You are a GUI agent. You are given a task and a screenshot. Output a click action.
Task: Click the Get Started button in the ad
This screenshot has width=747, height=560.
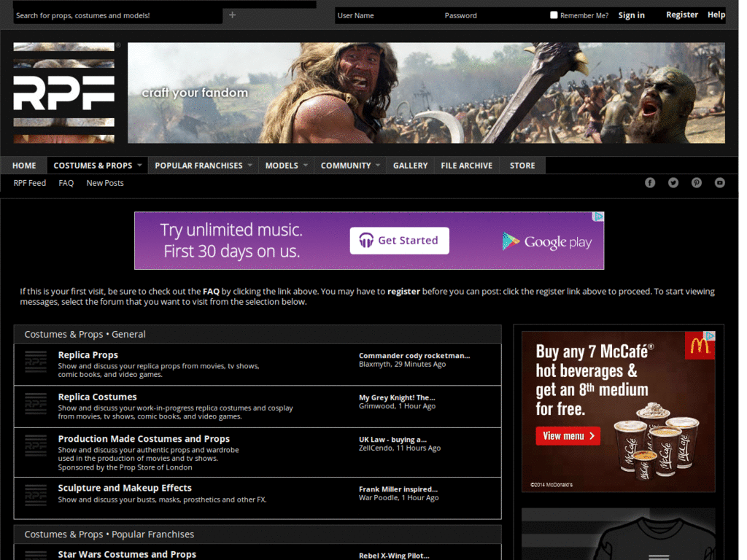(x=399, y=241)
